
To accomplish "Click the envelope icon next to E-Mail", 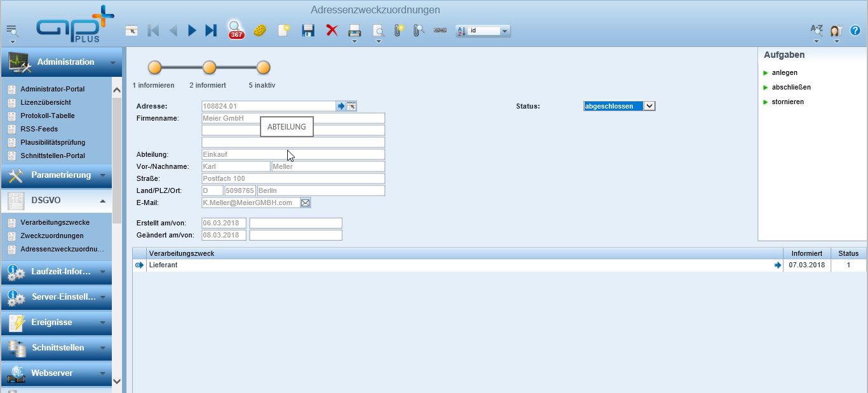I will [306, 203].
